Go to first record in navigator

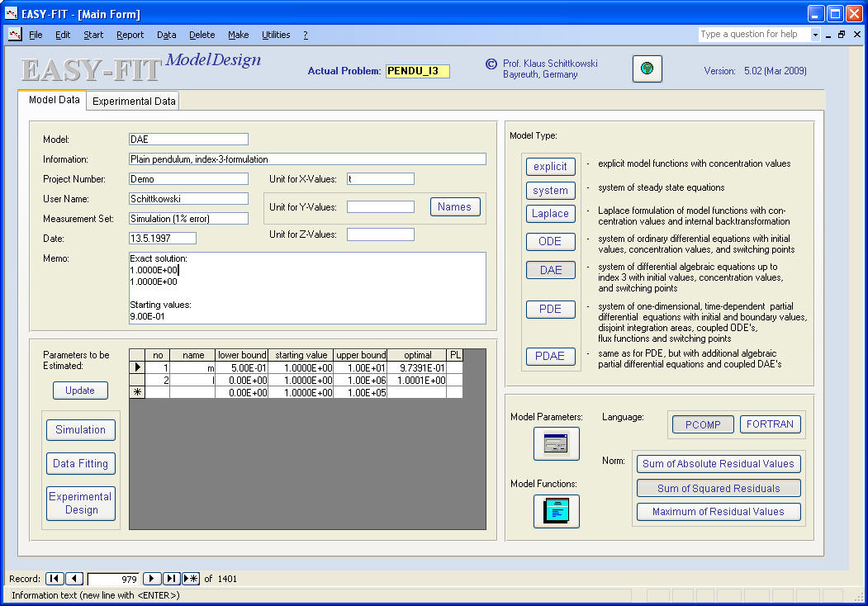coord(54,579)
